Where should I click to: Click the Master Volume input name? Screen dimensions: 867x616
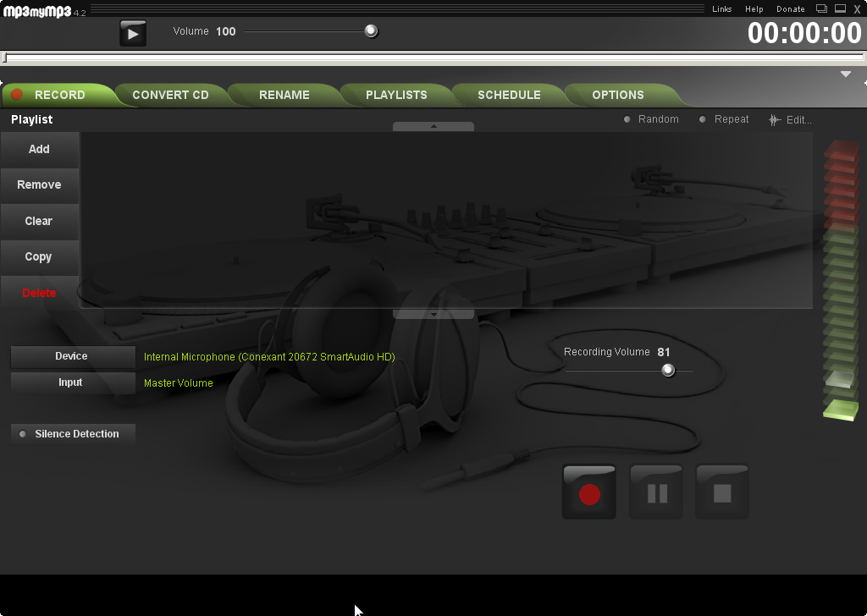[178, 382]
